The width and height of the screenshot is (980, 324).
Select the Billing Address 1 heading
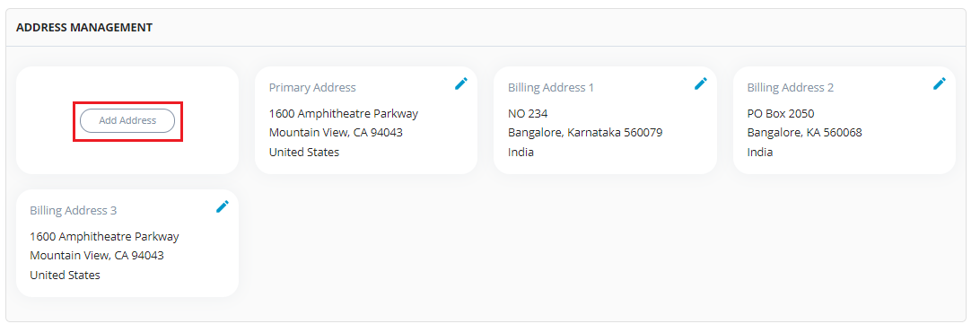point(551,88)
